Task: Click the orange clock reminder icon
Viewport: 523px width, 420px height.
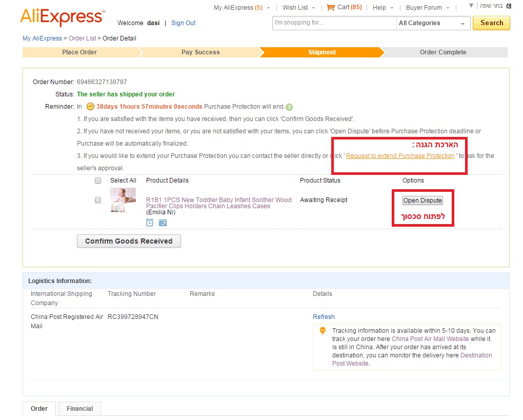Action: pos(90,107)
